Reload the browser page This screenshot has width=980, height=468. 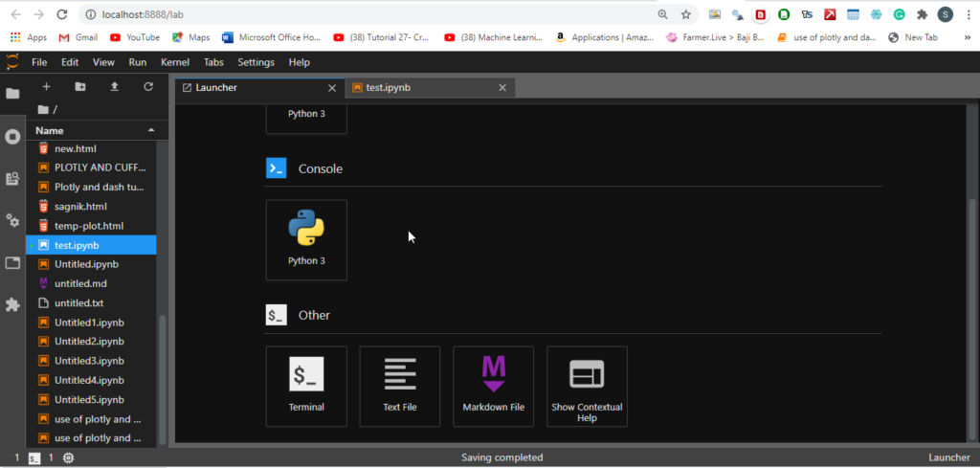(61, 14)
